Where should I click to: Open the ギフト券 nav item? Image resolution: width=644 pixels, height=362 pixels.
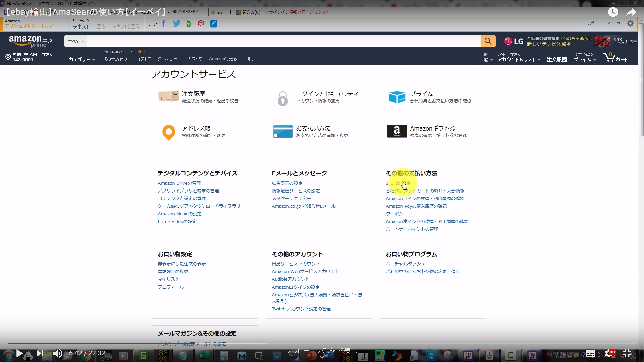point(195,59)
